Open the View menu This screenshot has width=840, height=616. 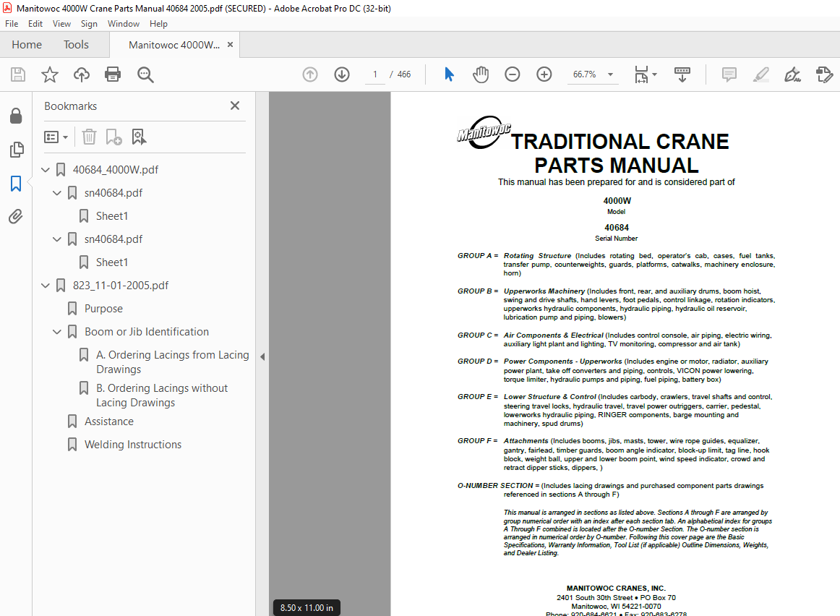(x=61, y=24)
